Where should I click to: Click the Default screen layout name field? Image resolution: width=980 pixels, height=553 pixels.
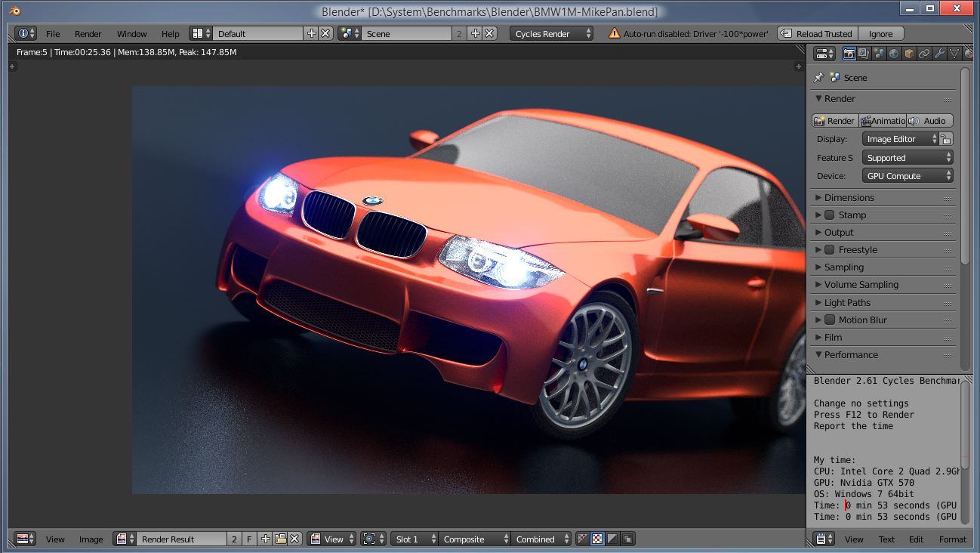[257, 33]
